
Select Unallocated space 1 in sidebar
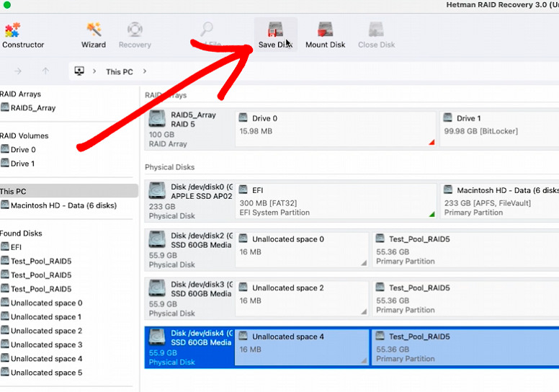[x=41, y=317]
